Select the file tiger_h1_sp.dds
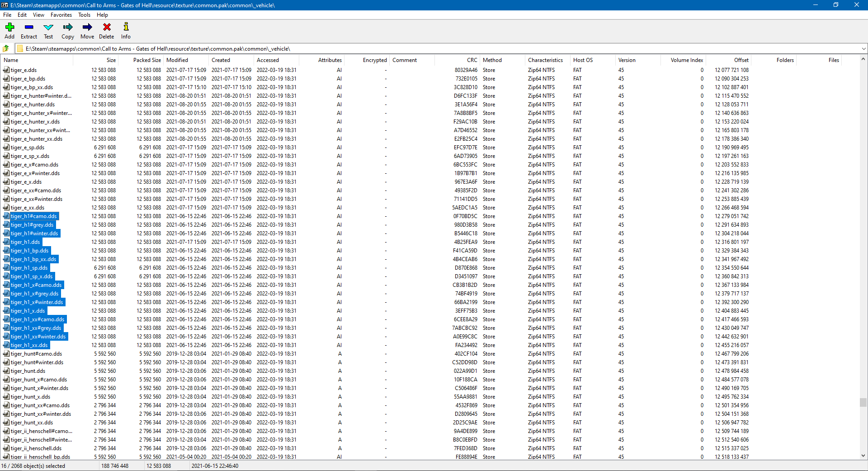Screen dimensions: 868x471 point(29,268)
